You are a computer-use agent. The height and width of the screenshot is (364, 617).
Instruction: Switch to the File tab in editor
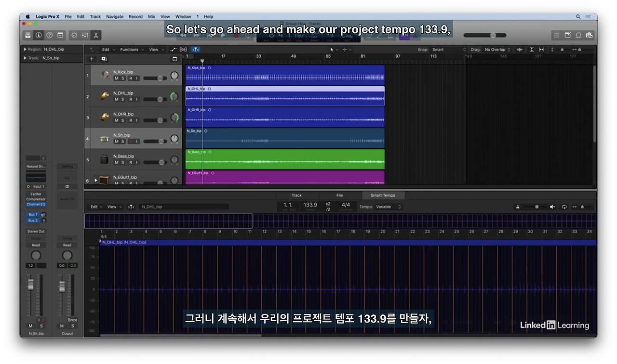point(339,195)
